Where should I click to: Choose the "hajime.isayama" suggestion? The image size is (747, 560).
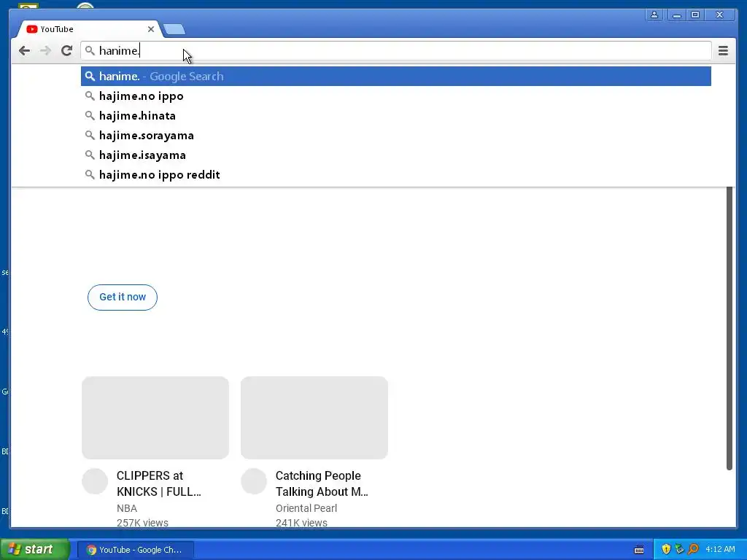point(395,155)
